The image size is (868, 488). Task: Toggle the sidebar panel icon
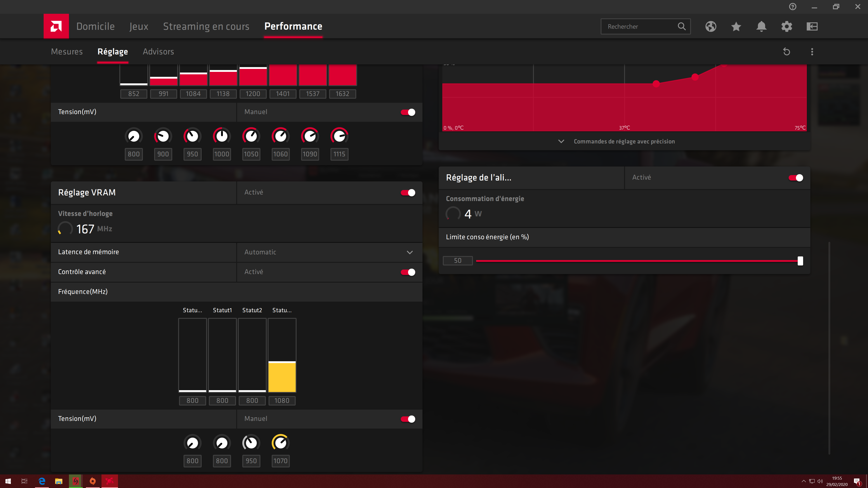(812, 26)
